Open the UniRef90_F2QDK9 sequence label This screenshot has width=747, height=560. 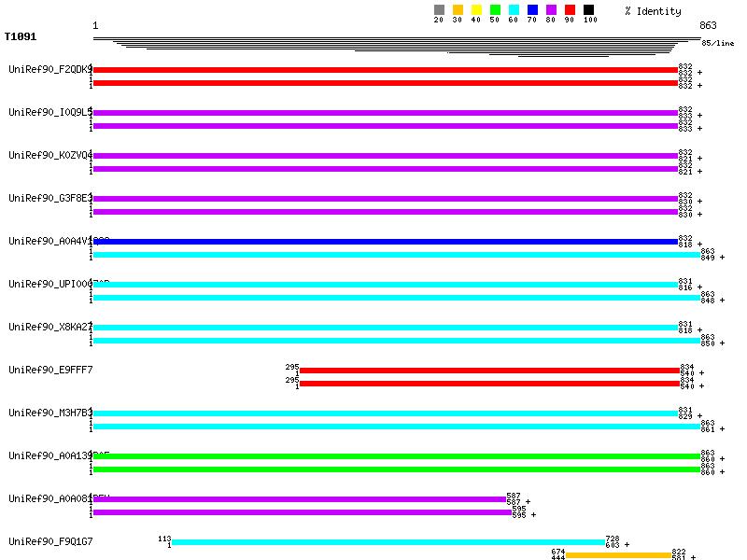[x=49, y=70]
